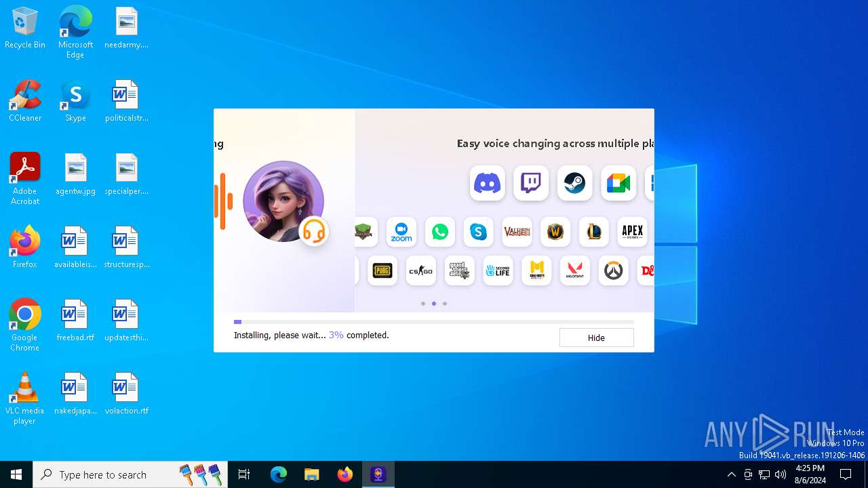868x488 pixels.
Task: Select the needarmy image file on desktop
Action: pyautogui.click(x=126, y=28)
